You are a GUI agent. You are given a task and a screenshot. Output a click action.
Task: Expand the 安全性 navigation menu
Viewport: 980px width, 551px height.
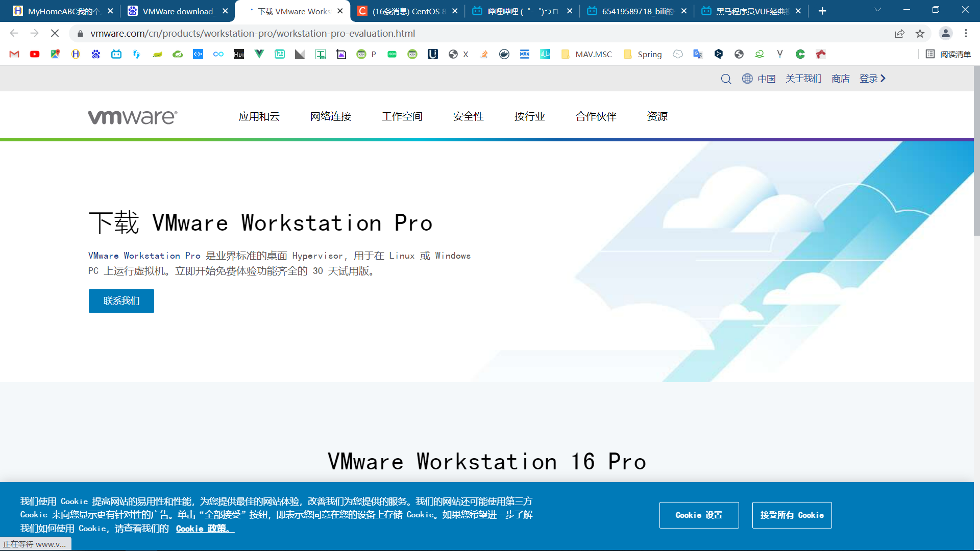[x=468, y=116]
